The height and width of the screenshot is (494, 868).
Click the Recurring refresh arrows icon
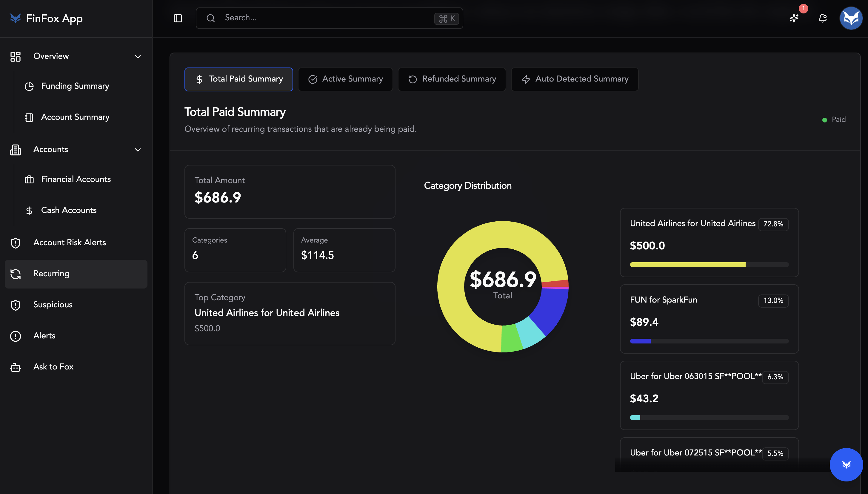(x=15, y=274)
